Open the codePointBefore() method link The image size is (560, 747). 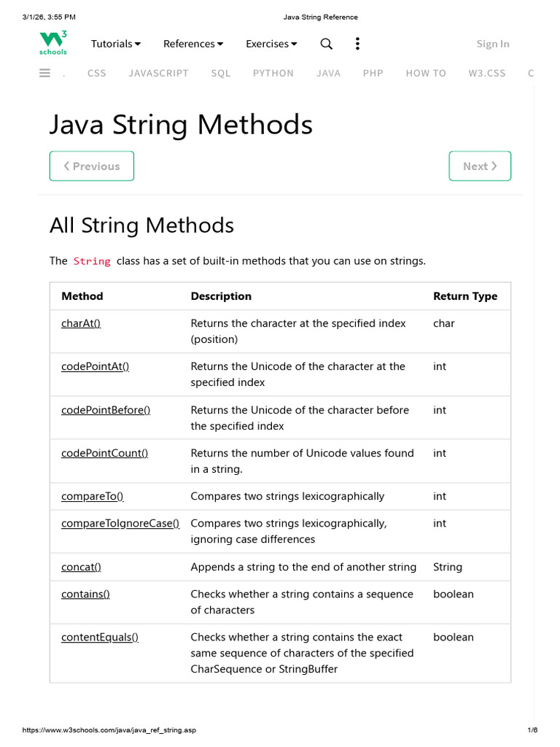[x=106, y=410]
